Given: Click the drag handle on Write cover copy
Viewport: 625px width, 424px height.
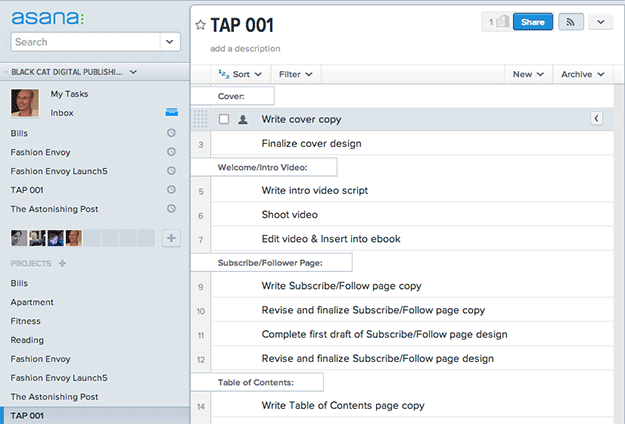Looking at the screenshot, I should click(x=200, y=119).
